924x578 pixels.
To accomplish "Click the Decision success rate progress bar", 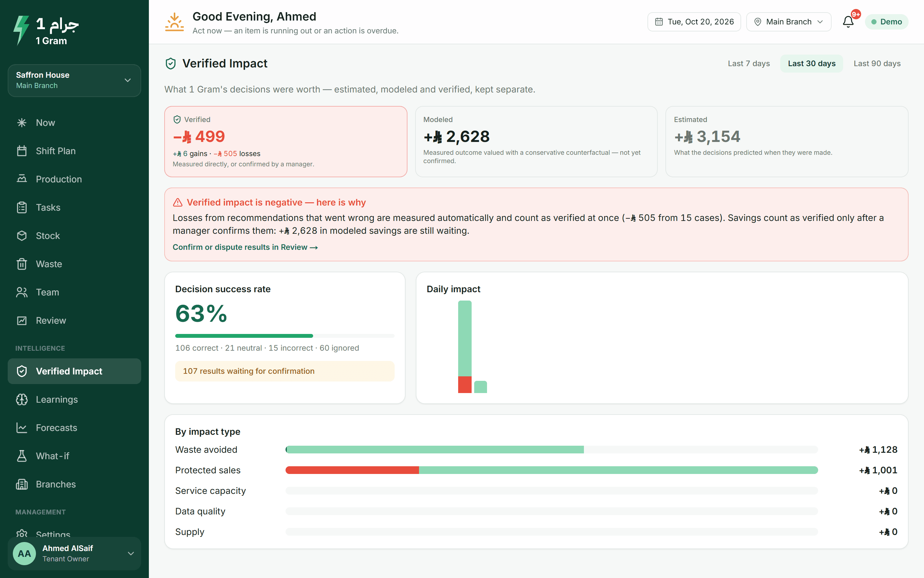I will click(285, 336).
